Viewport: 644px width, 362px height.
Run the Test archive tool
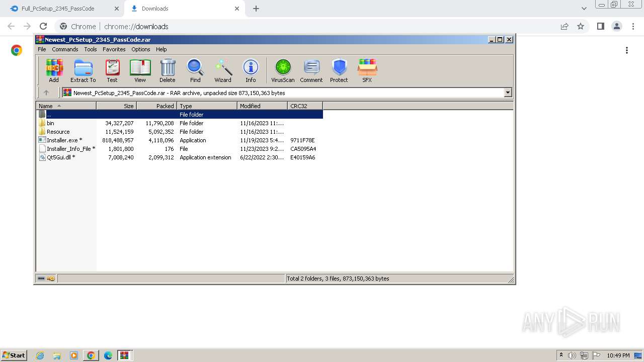(x=112, y=71)
